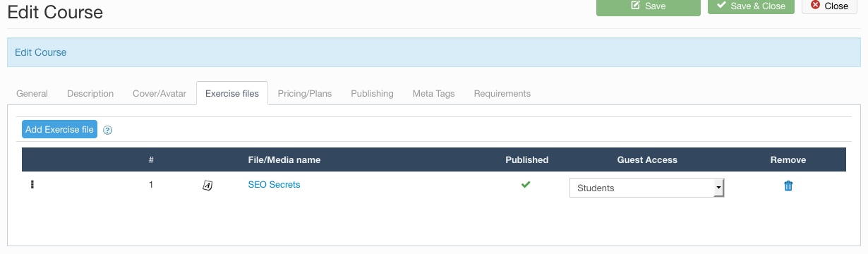868x254 pixels.
Task: Switch to the Publishing tab
Action: 372,93
